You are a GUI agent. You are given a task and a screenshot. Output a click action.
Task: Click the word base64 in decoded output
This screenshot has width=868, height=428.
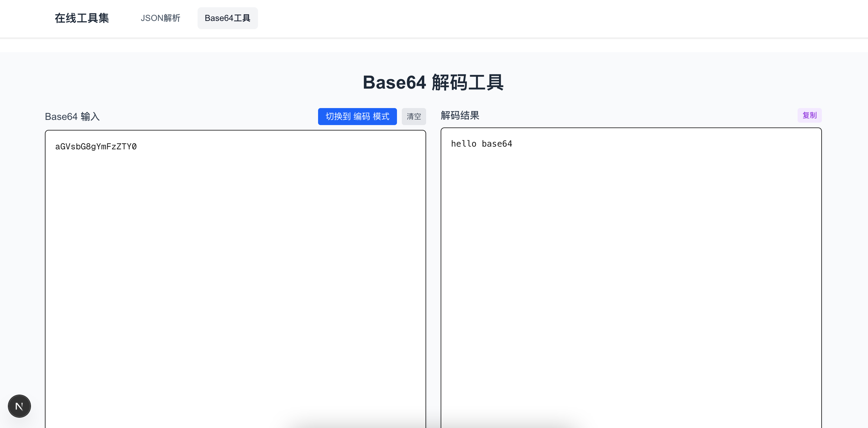(497, 144)
